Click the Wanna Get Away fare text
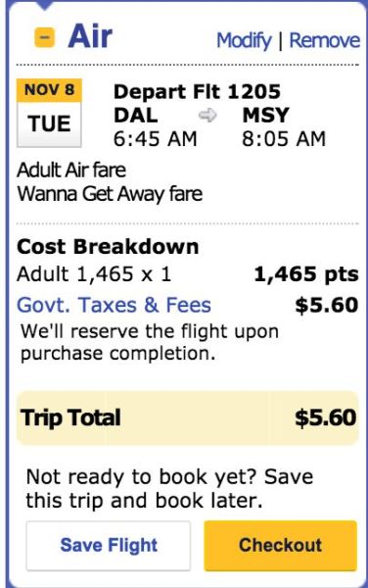368x588 pixels. (x=110, y=194)
